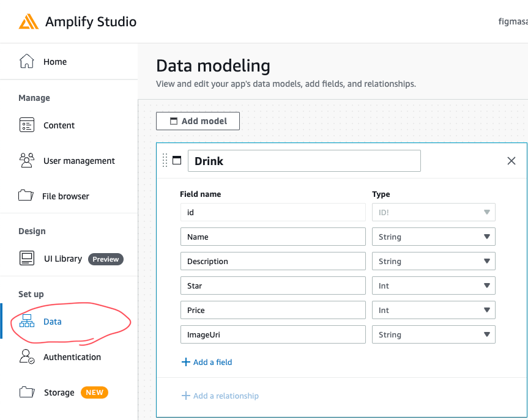The image size is (528, 420).
Task: Expand the ImageUri type dropdown
Action: click(x=433, y=334)
